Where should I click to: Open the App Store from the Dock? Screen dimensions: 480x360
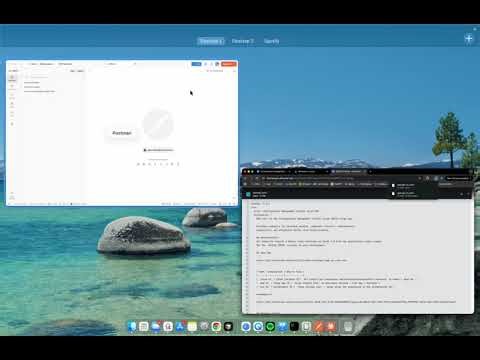click(180, 326)
